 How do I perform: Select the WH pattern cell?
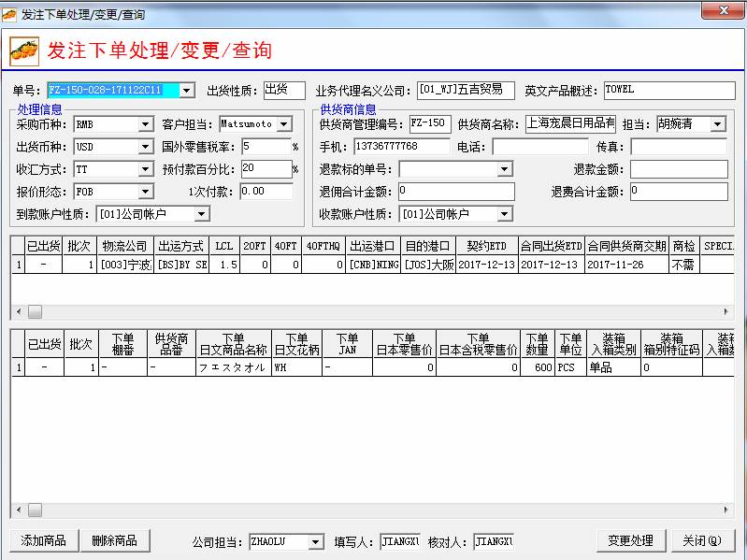tap(296, 367)
